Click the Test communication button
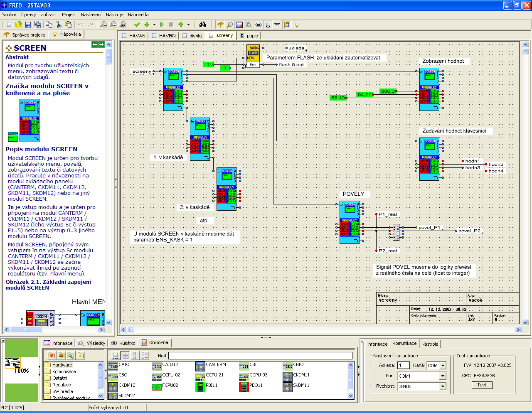532x413 pixels. [482, 385]
